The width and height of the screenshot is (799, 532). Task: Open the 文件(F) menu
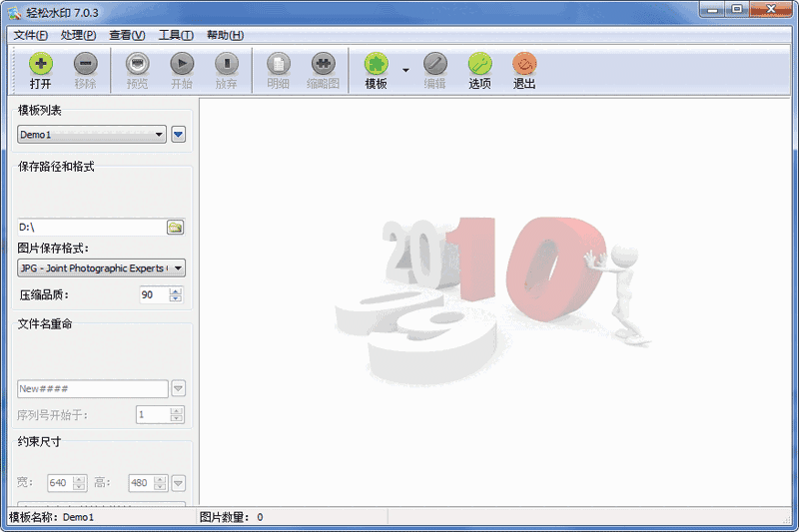tap(31, 35)
